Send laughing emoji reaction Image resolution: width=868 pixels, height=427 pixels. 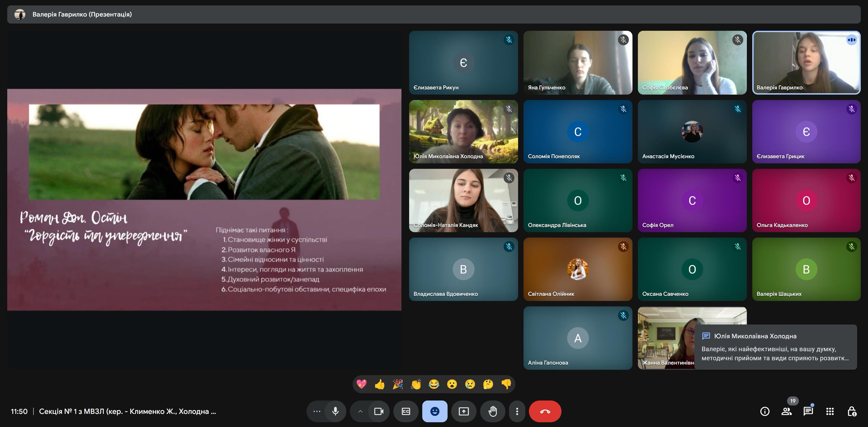click(x=434, y=384)
